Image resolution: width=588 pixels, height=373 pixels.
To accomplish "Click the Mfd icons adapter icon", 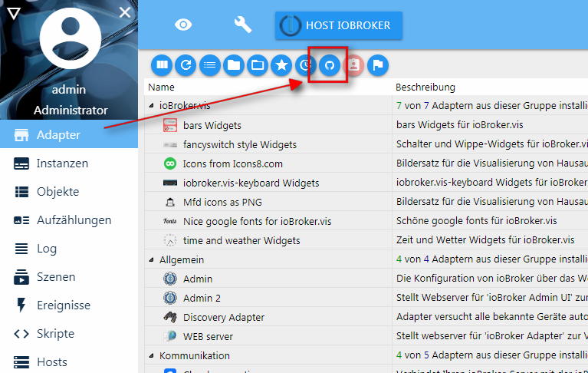I will [170, 203].
